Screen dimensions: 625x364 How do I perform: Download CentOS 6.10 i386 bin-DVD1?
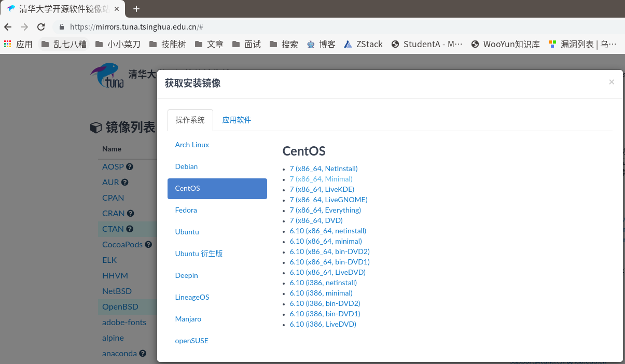(x=325, y=314)
